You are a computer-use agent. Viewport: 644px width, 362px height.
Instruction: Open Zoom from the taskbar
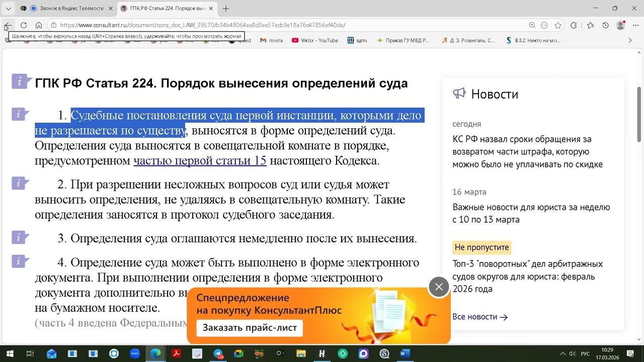[x=135, y=353]
